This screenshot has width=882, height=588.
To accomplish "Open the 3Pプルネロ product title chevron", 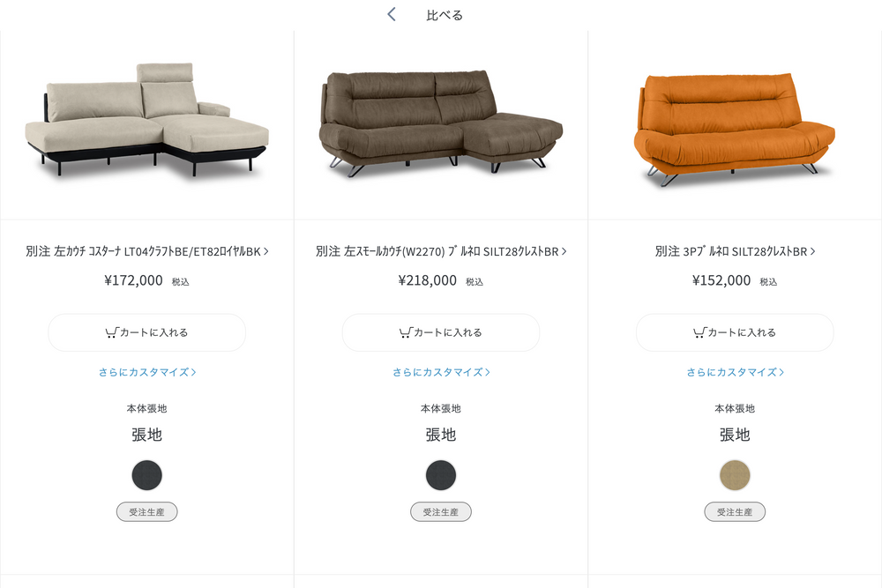I will (x=812, y=251).
